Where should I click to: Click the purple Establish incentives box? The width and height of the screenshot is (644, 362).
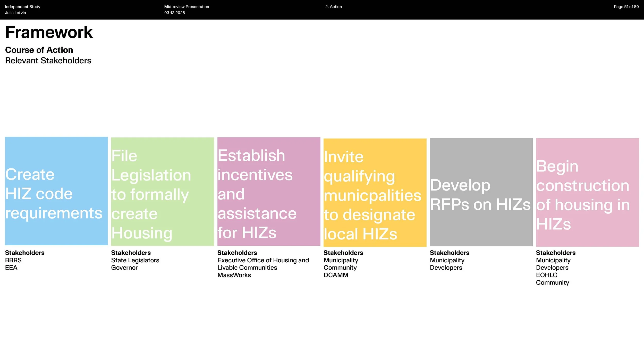(269, 191)
